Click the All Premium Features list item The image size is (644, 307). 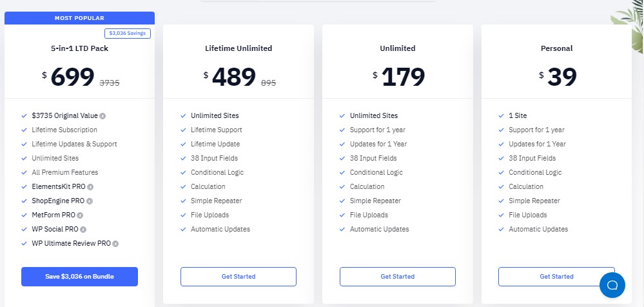65,173
